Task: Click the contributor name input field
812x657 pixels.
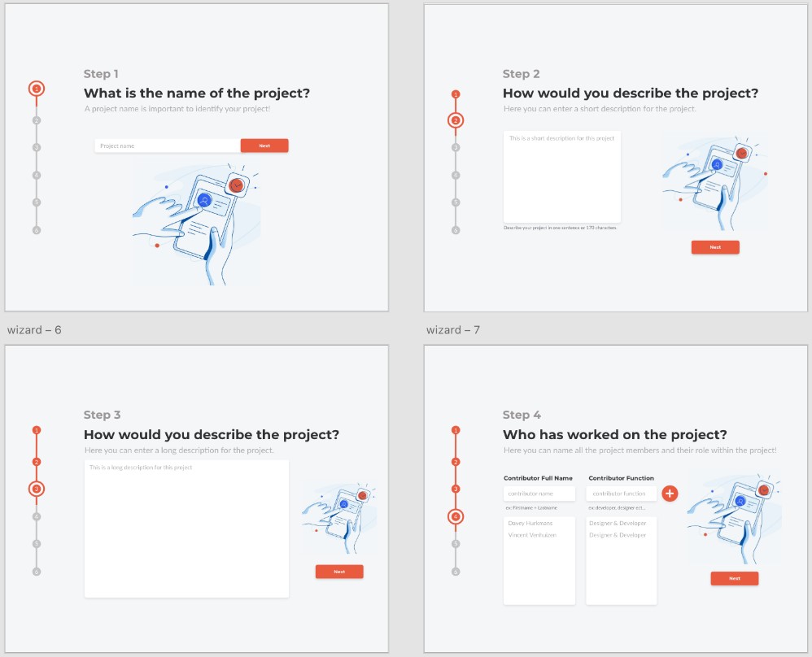Action: pos(539,493)
